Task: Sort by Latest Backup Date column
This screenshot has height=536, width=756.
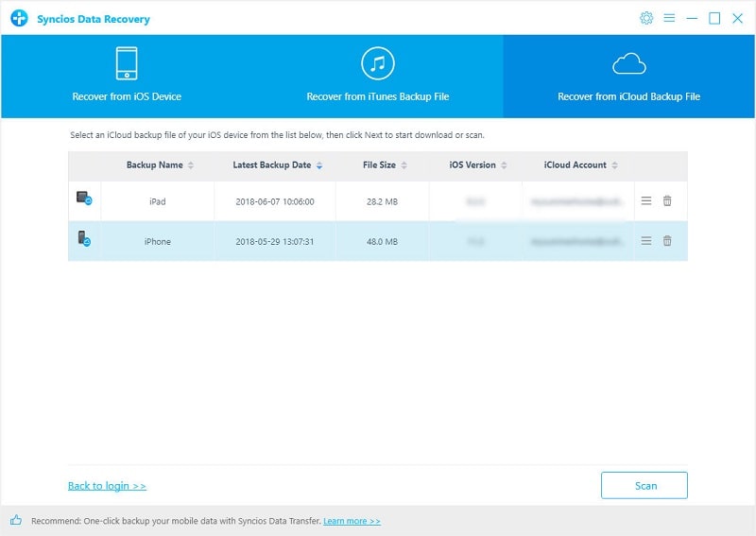Action: coord(277,165)
